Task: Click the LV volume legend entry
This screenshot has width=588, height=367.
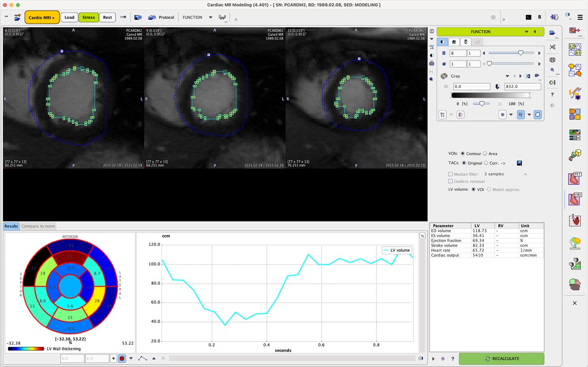Action: [397, 250]
